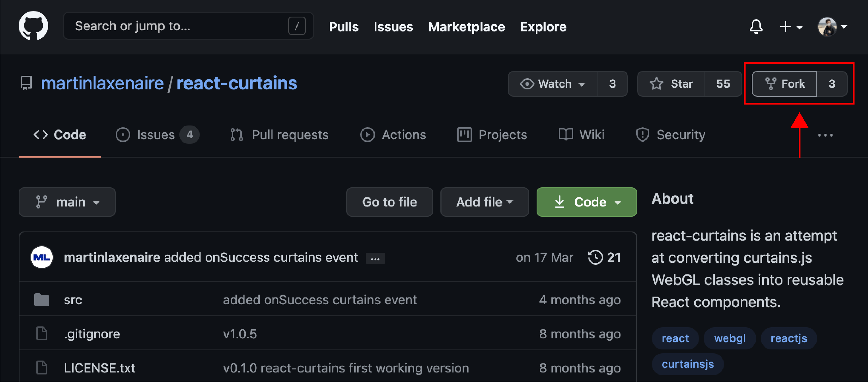
Task: Switch to the Code tab
Action: pyautogui.click(x=60, y=135)
